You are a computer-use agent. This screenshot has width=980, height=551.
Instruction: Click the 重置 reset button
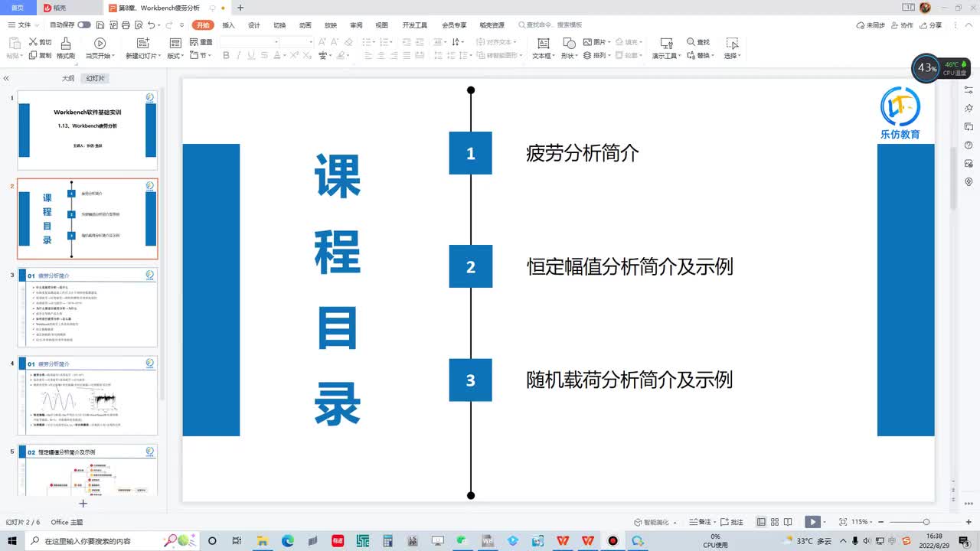pyautogui.click(x=201, y=42)
